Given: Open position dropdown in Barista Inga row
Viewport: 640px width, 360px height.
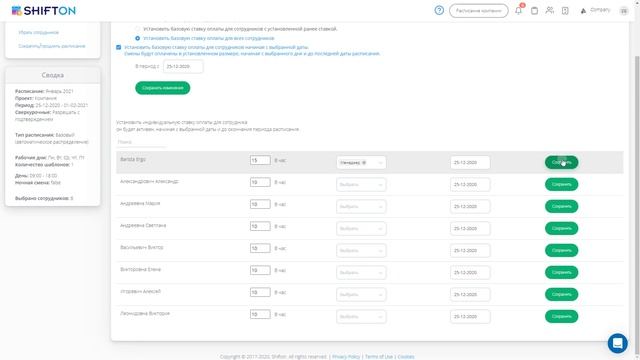Looking at the screenshot, I should [361, 162].
